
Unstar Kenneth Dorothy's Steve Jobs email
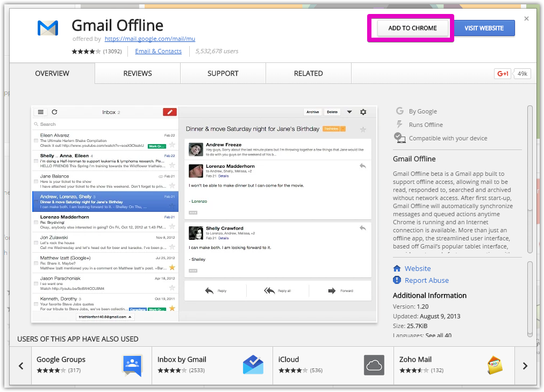coord(171,309)
